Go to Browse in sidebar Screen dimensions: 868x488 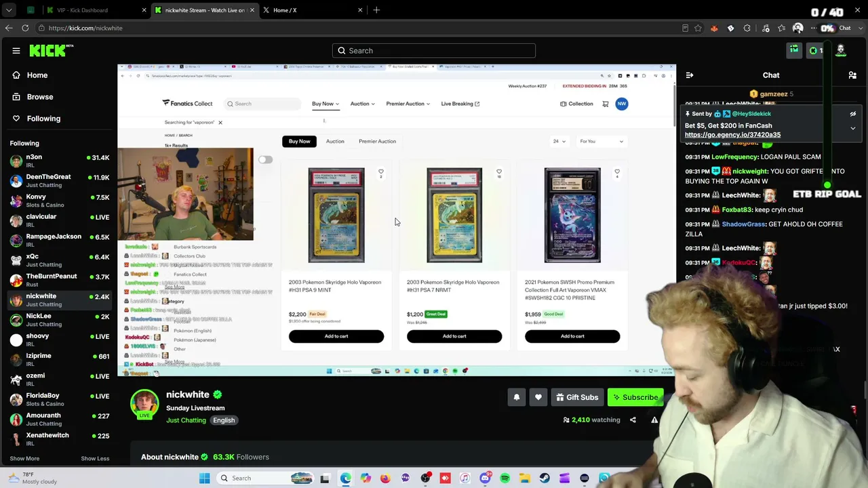(40, 97)
